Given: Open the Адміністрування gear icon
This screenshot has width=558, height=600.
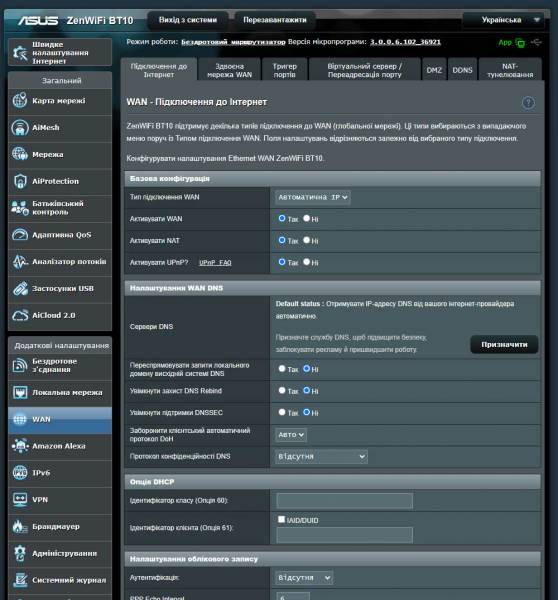Looking at the screenshot, I should (20, 553).
